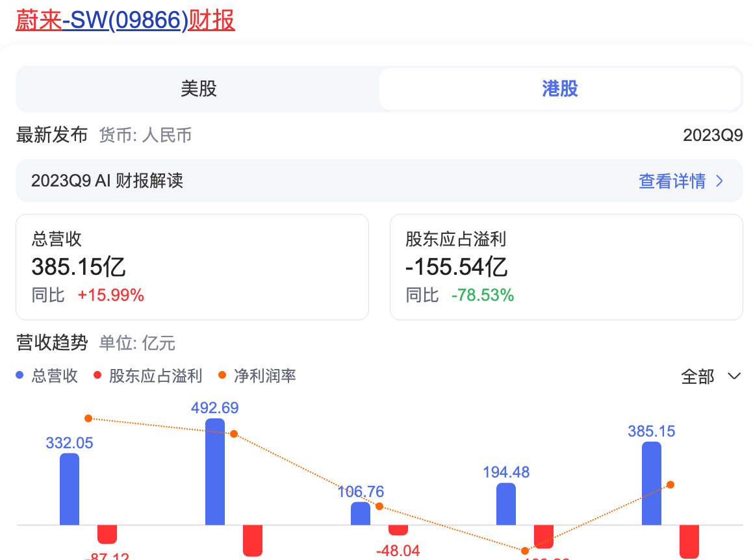Click the +15.99% year-over-year value
Viewport: 753px width, 560px height.
pyautogui.click(x=111, y=295)
